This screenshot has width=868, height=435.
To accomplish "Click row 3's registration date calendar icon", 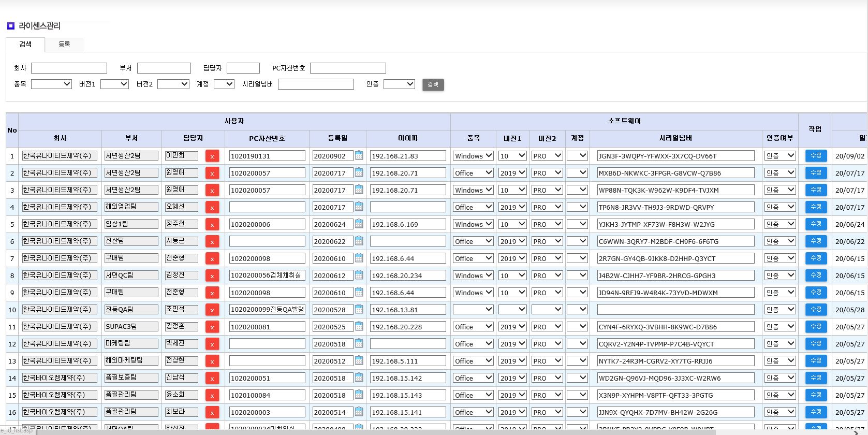I will pyautogui.click(x=359, y=190).
